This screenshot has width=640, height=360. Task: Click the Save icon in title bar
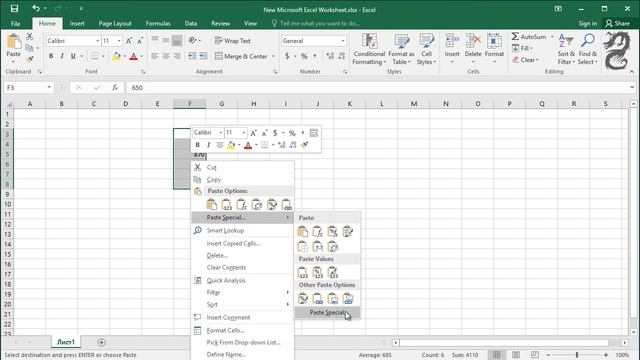tap(14, 9)
